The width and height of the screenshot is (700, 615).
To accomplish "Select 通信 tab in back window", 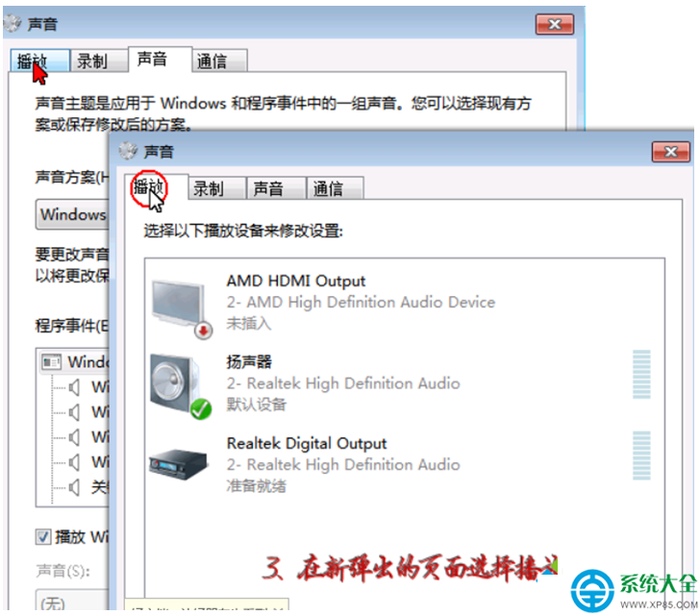I will coord(219,61).
